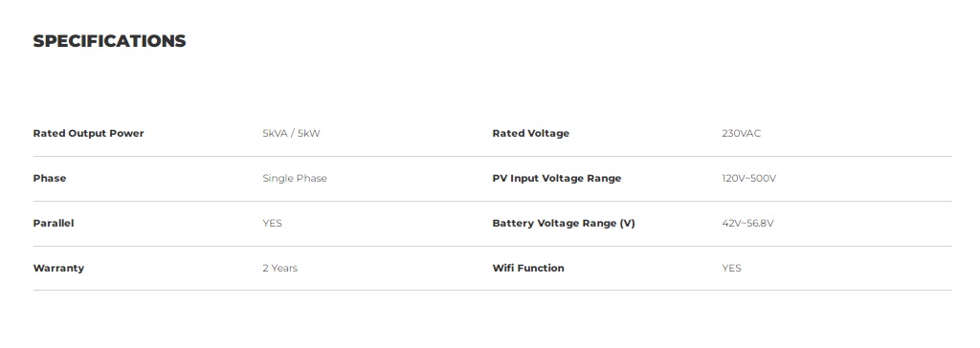Click the word Power in Rated Output Power
Viewport: 980px width, 348px height.
point(127,133)
